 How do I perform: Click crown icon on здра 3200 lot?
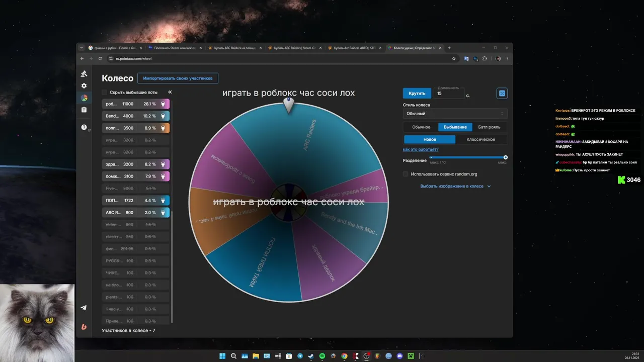click(163, 164)
